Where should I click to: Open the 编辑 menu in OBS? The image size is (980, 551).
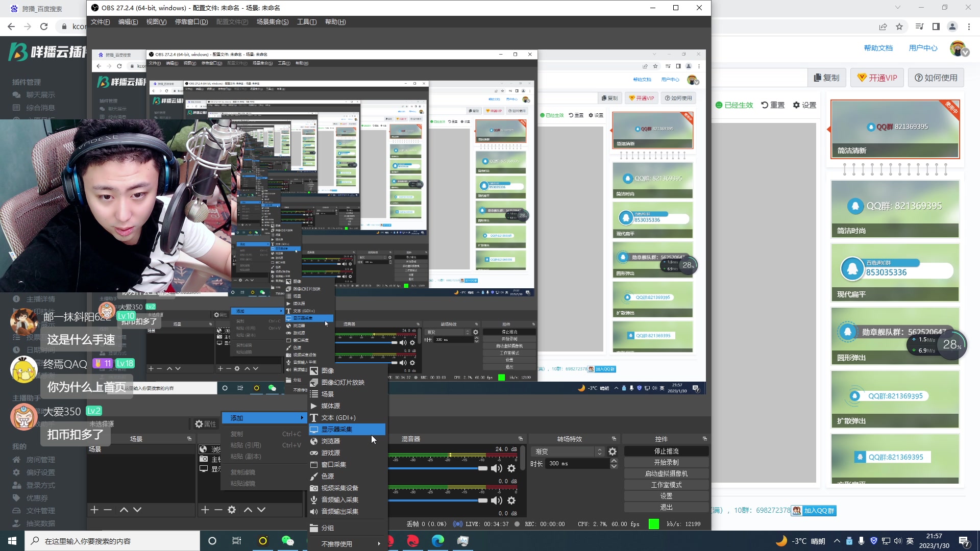pos(128,22)
